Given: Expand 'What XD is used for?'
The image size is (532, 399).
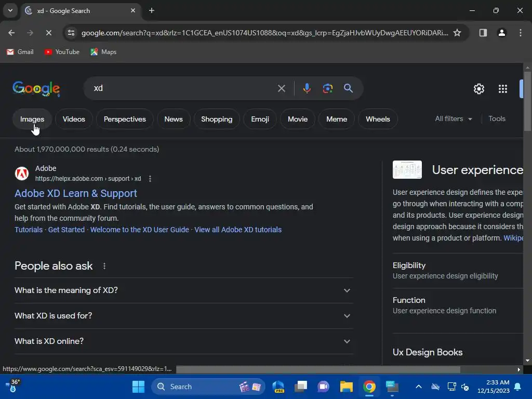Looking at the screenshot, I should (x=184, y=316).
